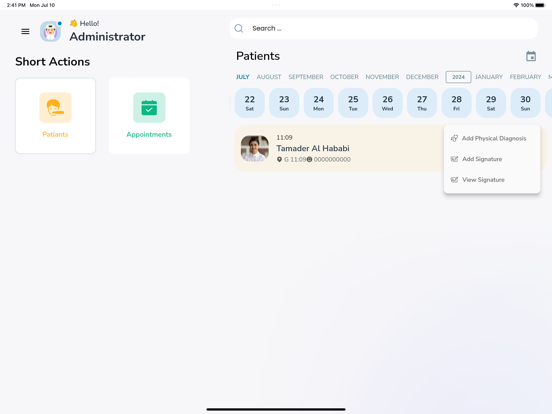Pick date 26 Wed
This screenshot has width=552, height=414.
[388, 103]
